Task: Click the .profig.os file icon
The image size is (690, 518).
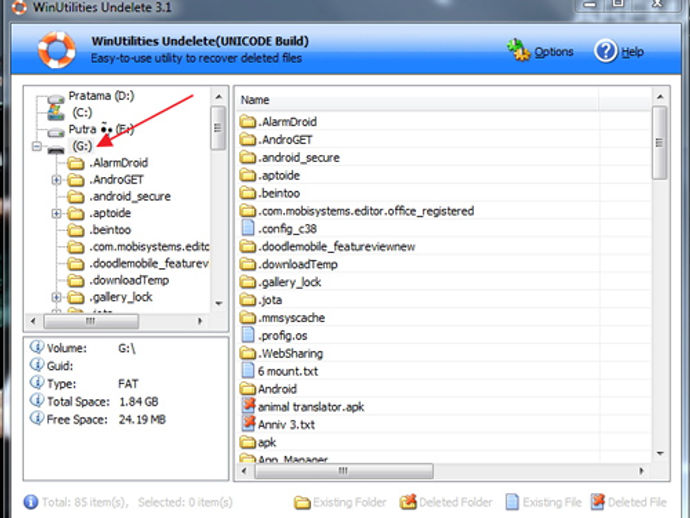Action: pos(248,335)
